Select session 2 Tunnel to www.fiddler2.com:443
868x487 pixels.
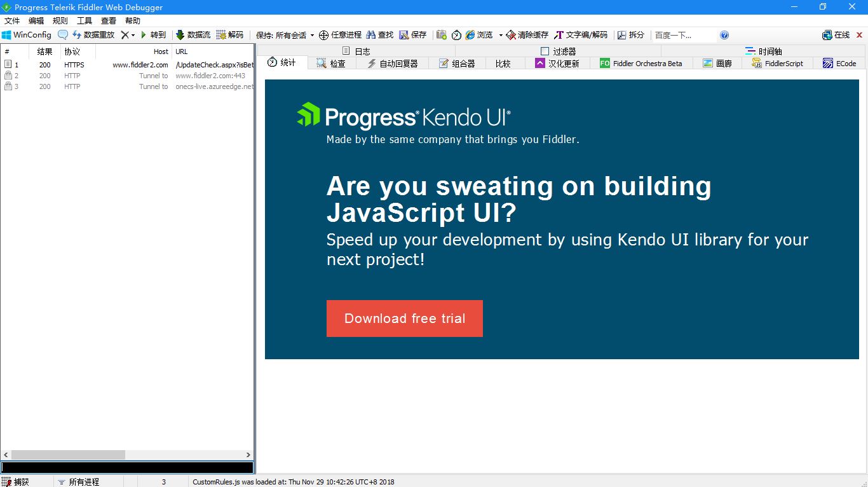(127, 76)
